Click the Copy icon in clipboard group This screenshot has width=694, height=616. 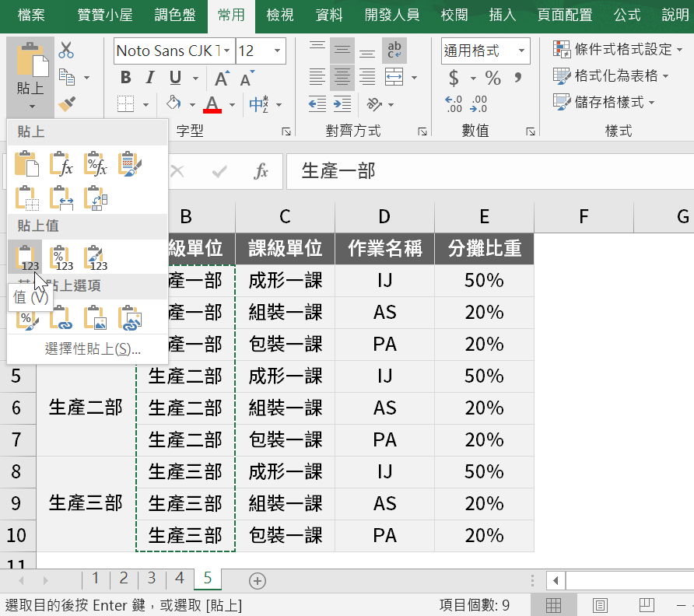tap(67, 77)
